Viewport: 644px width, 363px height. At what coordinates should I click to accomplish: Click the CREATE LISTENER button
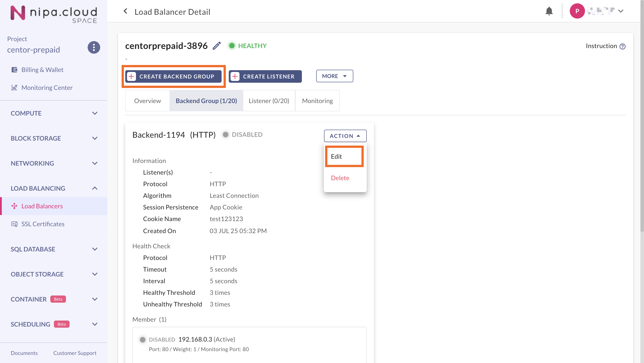(265, 76)
